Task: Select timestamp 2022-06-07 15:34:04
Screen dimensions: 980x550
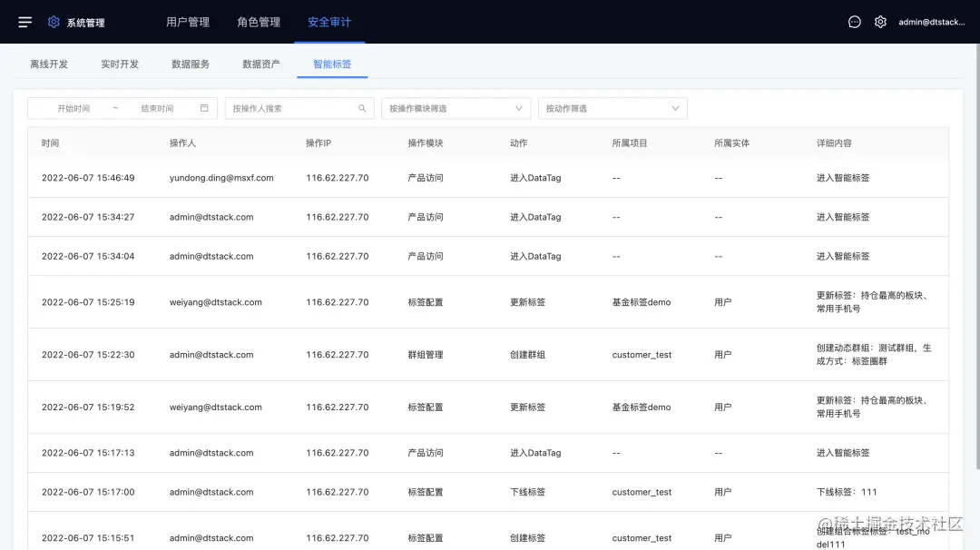Action: (x=88, y=256)
